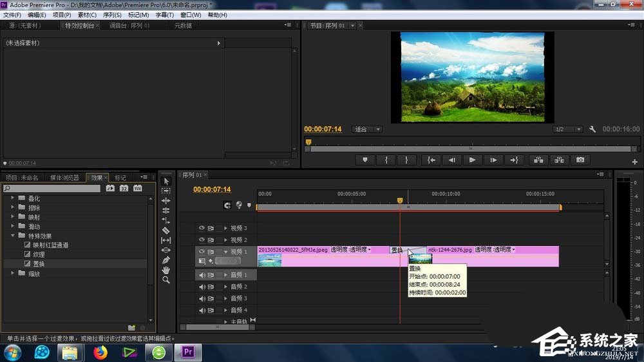Open the 适合 zoom level dropdown

point(367,129)
